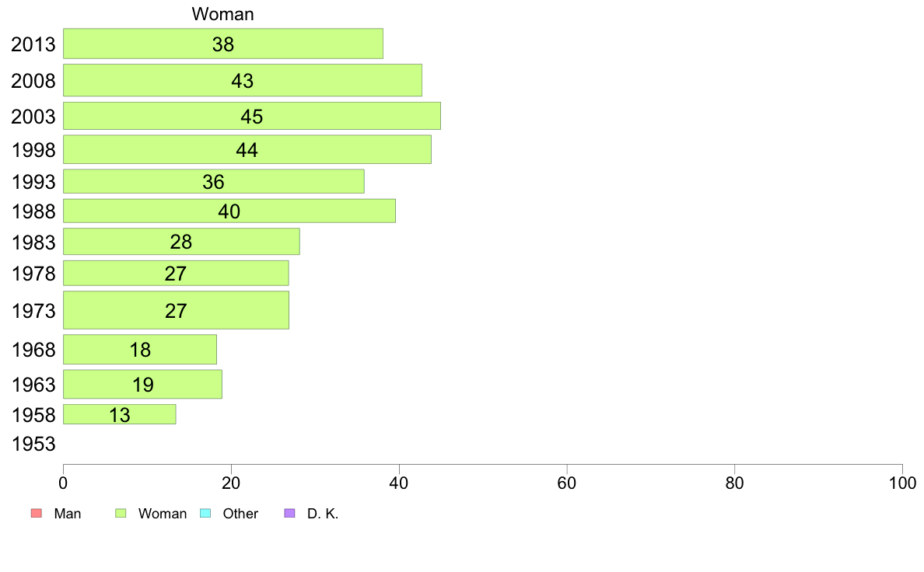Select the 1983 bar showing 28
Image resolution: width=924 pixels, height=572 pixels.
coord(181,242)
